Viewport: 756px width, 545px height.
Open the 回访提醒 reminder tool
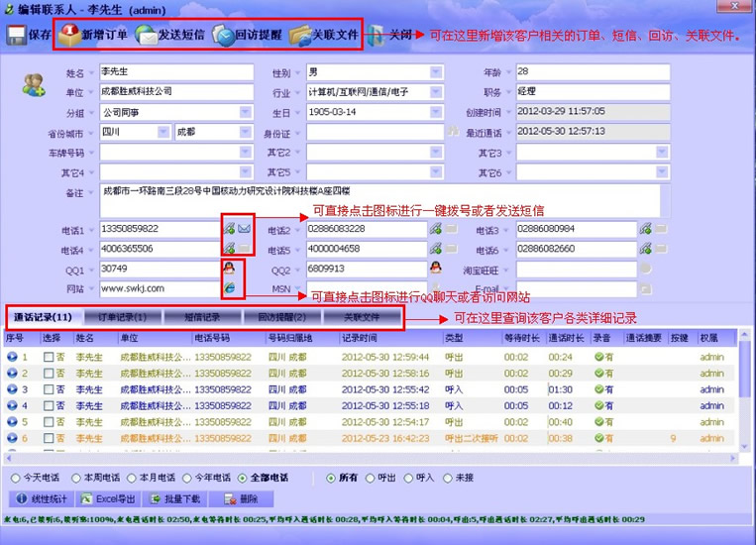(x=223, y=36)
